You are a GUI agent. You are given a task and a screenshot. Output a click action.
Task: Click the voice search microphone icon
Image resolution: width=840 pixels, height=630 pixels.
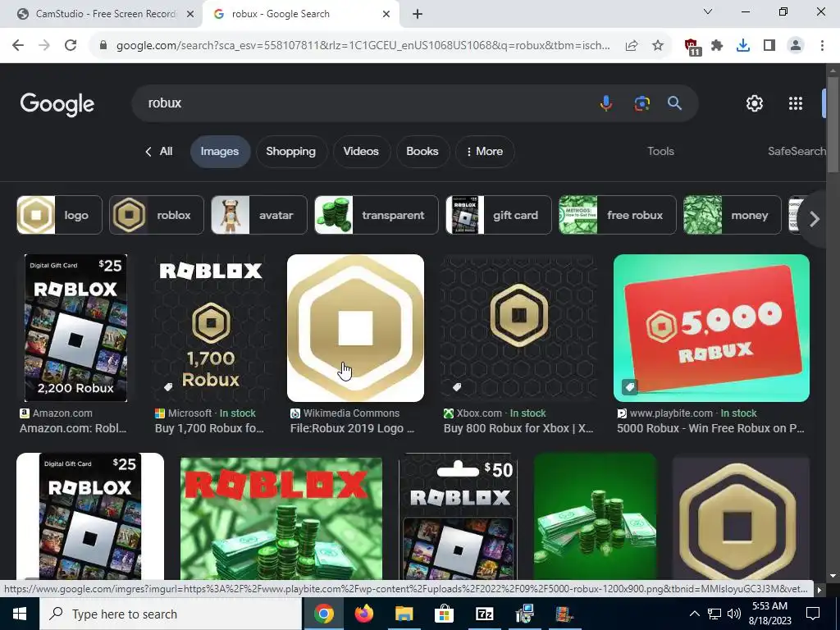606,103
